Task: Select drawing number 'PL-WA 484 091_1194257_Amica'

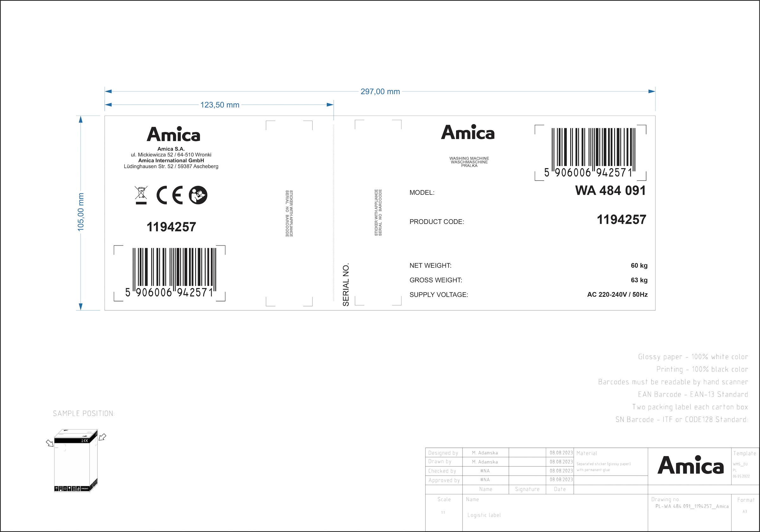Action: tap(692, 506)
